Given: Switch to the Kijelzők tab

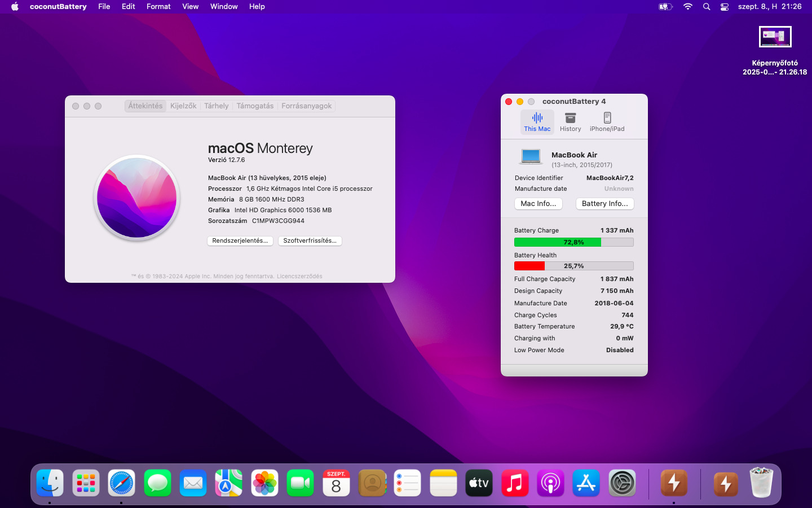Looking at the screenshot, I should pyautogui.click(x=183, y=106).
